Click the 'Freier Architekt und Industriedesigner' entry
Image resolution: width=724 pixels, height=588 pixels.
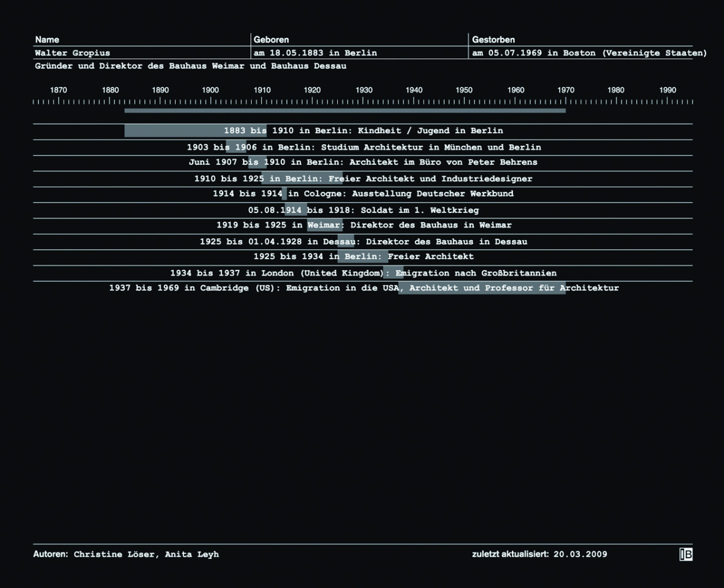coord(363,179)
